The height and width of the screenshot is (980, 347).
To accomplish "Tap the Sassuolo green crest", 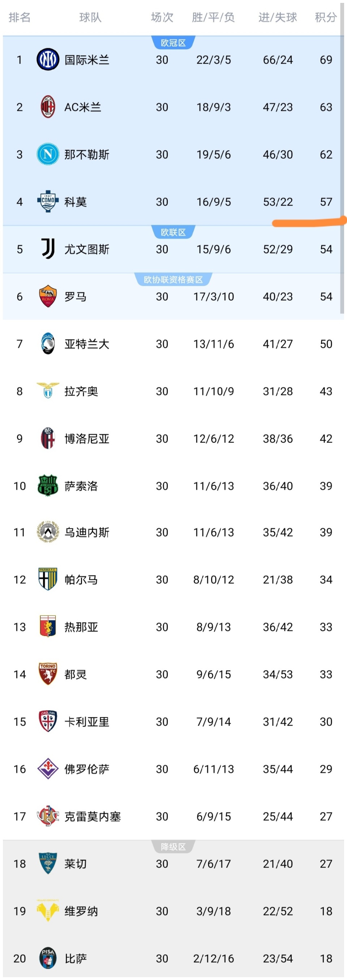I will coord(48,485).
